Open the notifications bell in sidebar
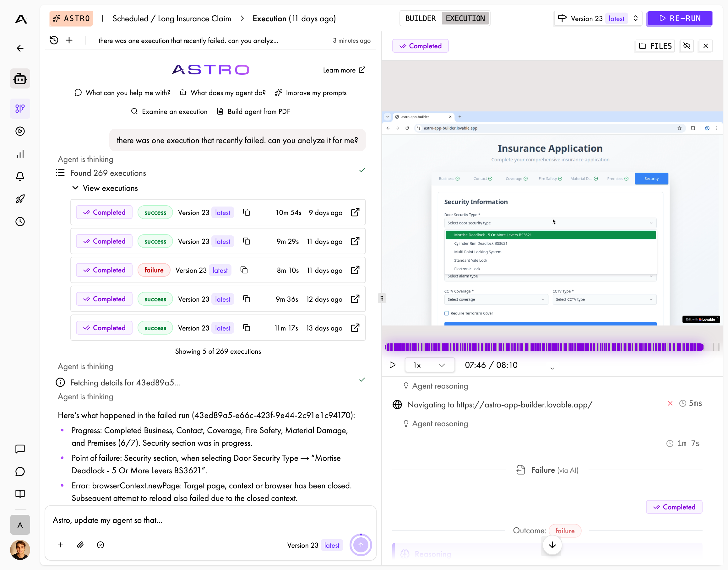This screenshot has height=570, width=728. [20, 176]
